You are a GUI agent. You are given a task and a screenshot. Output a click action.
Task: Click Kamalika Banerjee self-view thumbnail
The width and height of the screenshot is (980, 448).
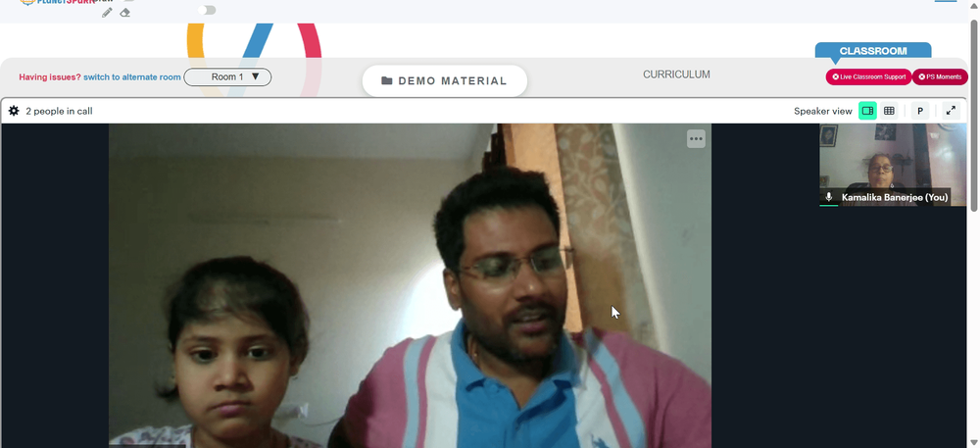tap(893, 165)
